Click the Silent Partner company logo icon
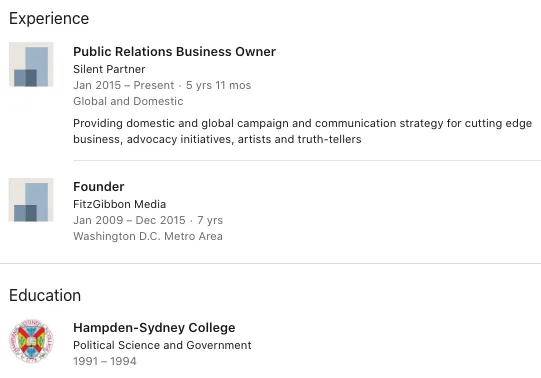Image resolution: width=541 pixels, height=378 pixels. click(x=31, y=64)
